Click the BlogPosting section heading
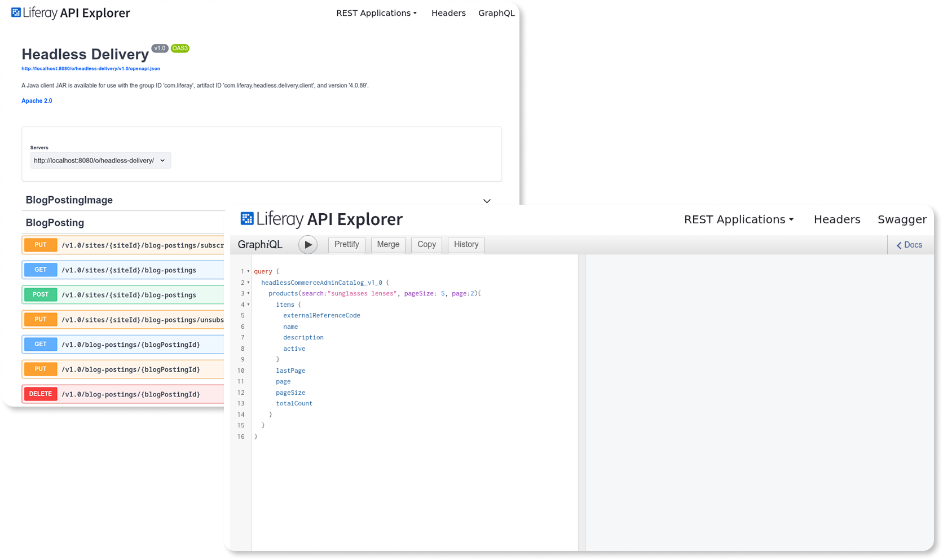This screenshot has height=560, width=943. click(55, 223)
